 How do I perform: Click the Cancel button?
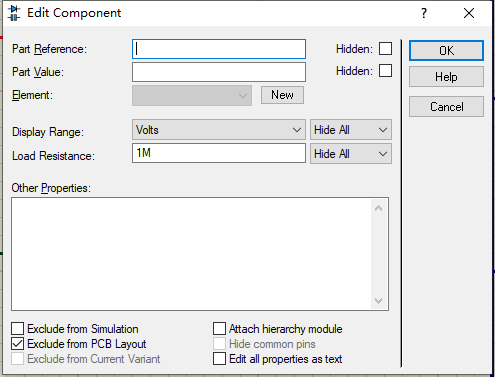[x=446, y=107]
